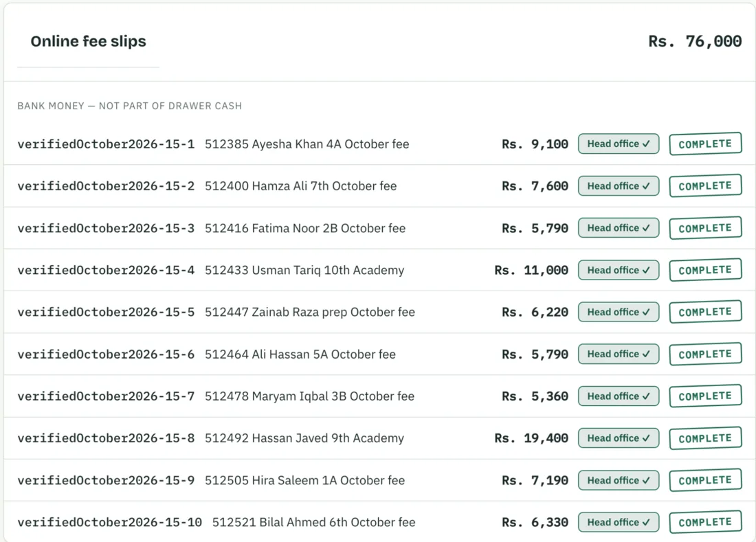
Task: Click COMPLETE stamp on Hira Saleem row
Action: tap(705, 480)
